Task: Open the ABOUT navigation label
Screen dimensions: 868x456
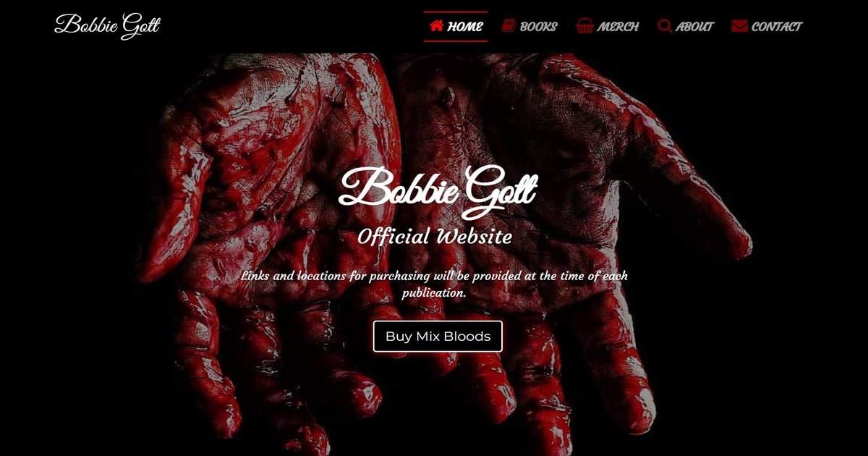Action: pyautogui.click(x=694, y=27)
